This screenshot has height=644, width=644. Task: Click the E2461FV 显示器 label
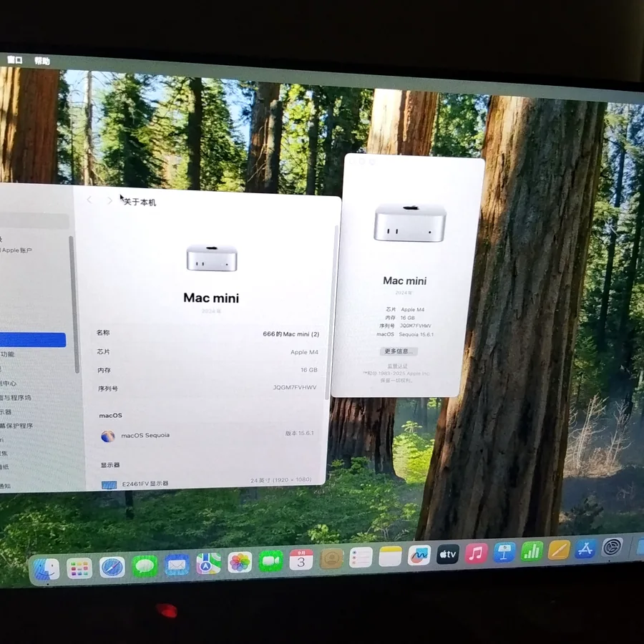pyautogui.click(x=145, y=484)
